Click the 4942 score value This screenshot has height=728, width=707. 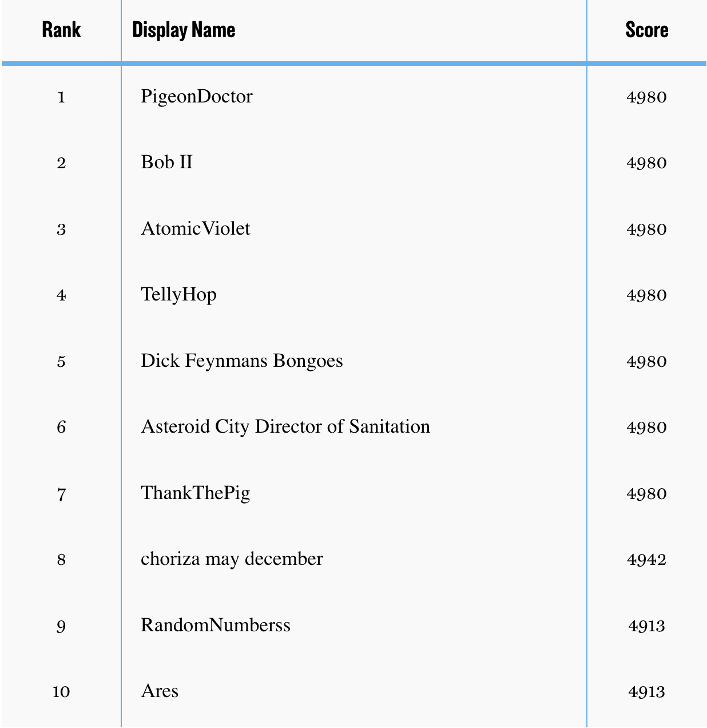[647, 560]
